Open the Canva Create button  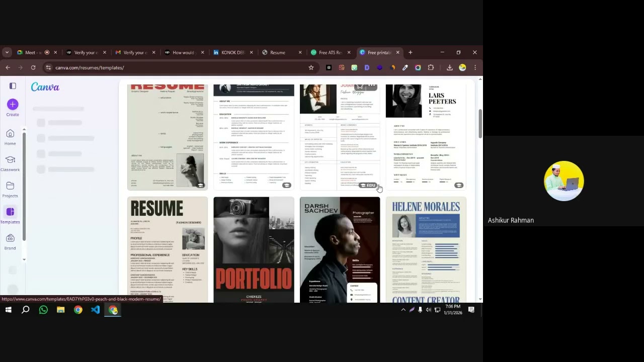13,108
